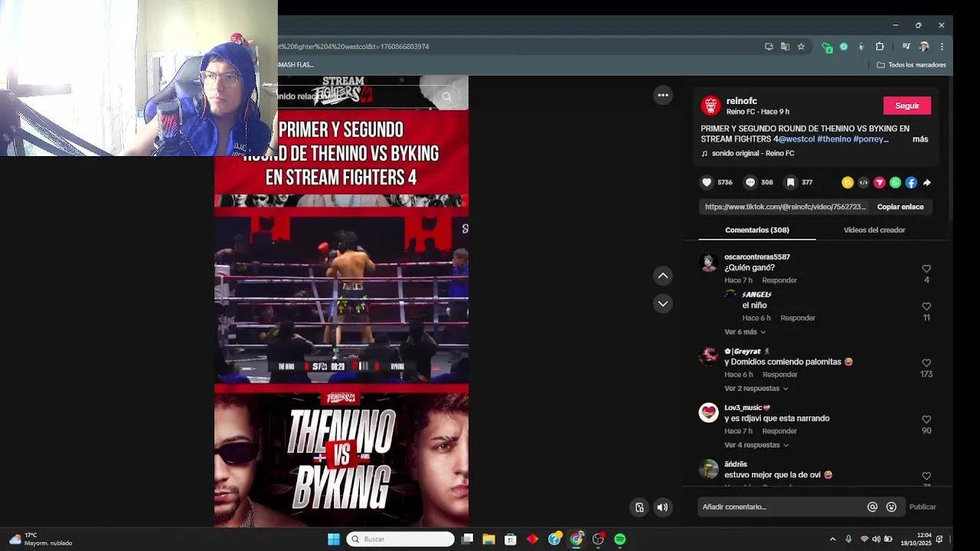This screenshot has height=551, width=980.
Task: Click the 'Publicar' comment button
Action: pyautogui.click(x=923, y=507)
